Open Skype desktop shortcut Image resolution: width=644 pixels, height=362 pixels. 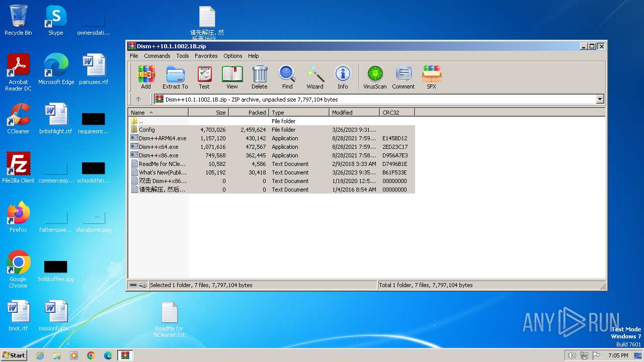pos(55,20)
